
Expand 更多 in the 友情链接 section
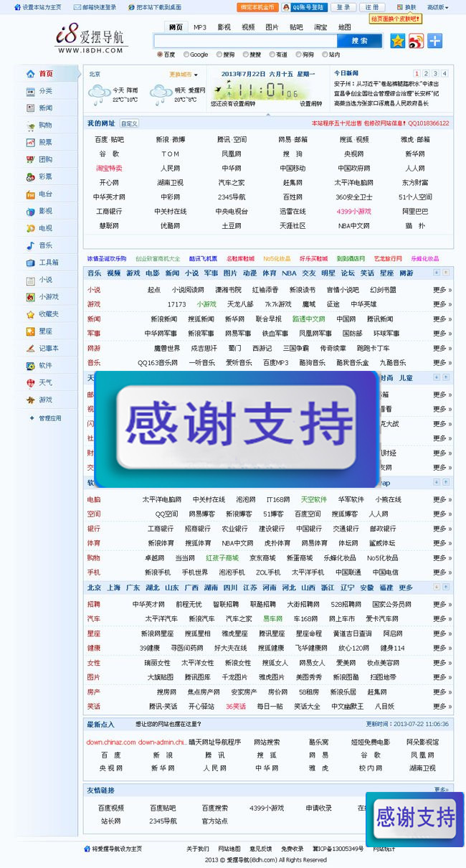tap(442, 790)
